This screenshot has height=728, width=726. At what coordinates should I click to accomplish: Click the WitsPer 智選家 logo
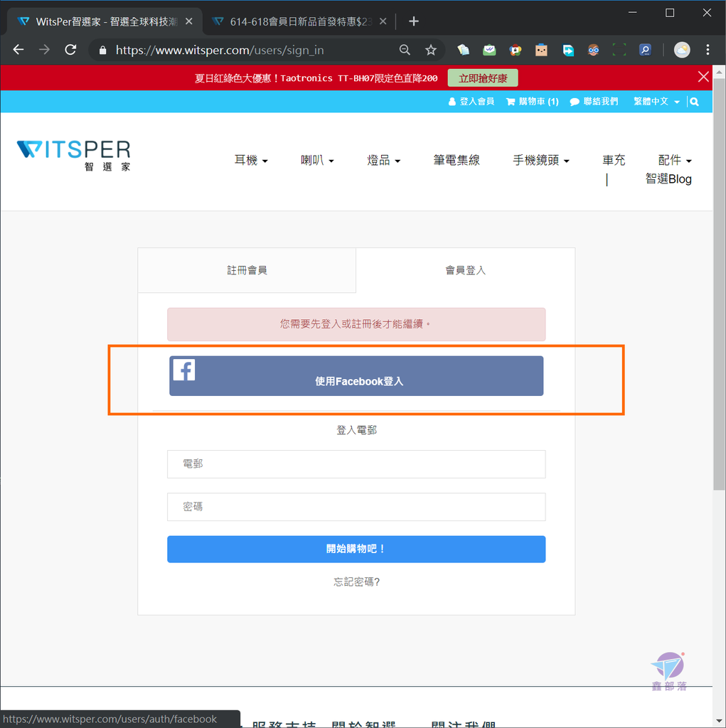pyautogui.click(x=73, y=156)
